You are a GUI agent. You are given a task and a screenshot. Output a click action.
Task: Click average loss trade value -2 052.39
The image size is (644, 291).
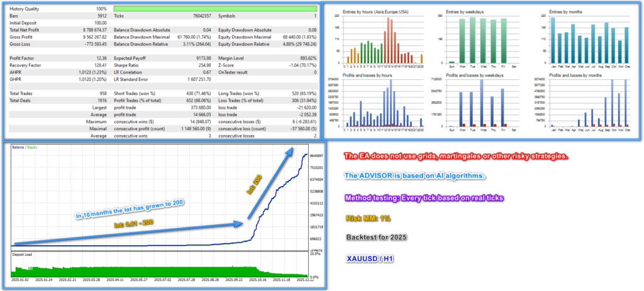pyautogui.click(x=308, y=114)
